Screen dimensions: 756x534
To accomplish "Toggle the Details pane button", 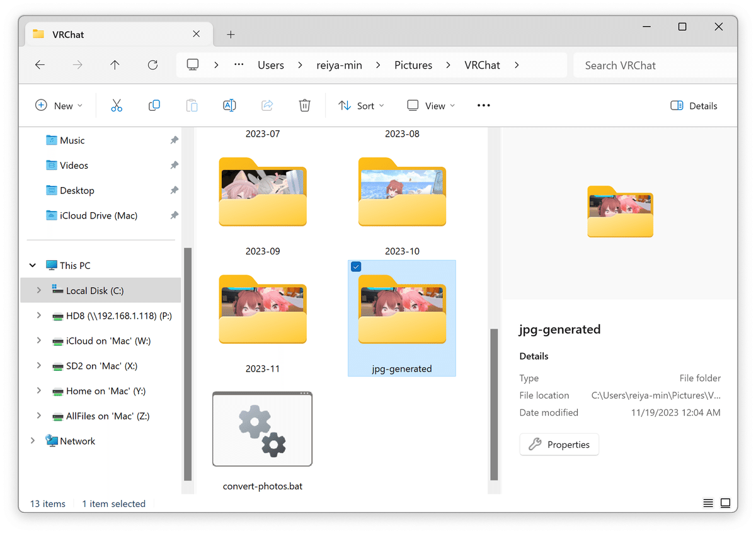I will 694,106.
